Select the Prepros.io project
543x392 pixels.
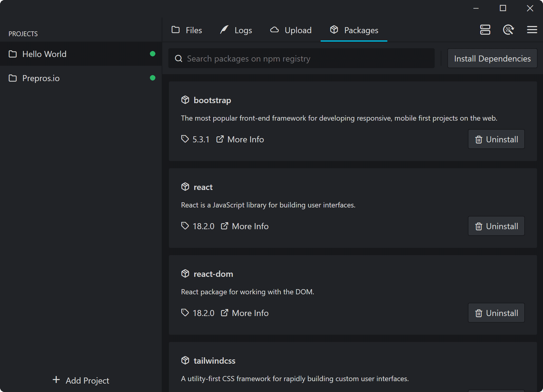(41, 78)
